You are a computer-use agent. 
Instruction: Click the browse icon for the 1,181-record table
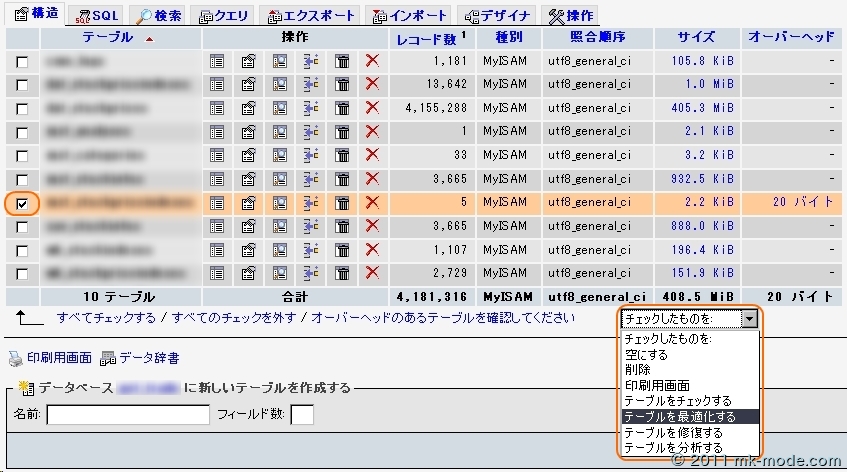[217, 61]
